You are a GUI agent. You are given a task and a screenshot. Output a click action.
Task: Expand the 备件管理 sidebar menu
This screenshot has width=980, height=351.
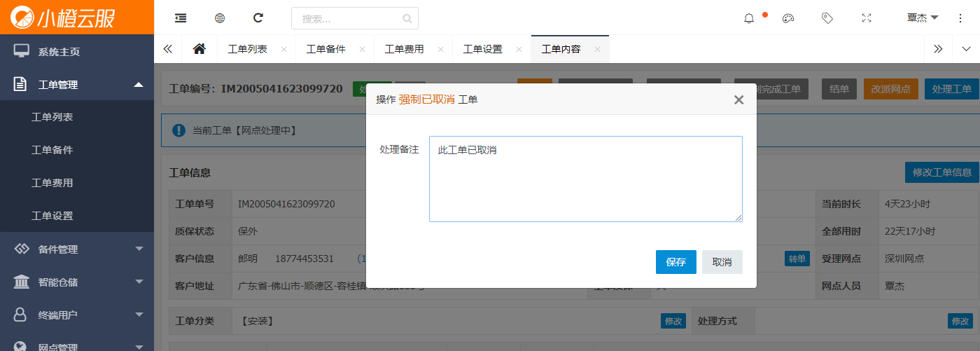point(77,249)
